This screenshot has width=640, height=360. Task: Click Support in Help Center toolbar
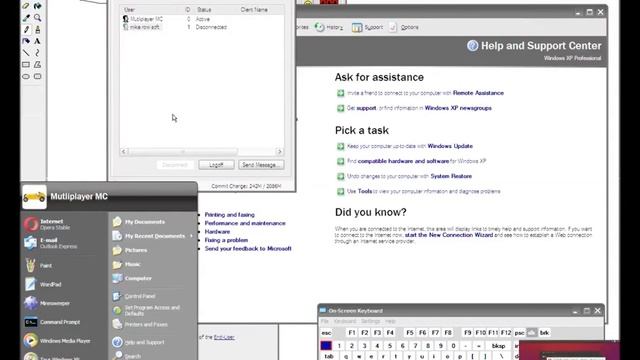coord(367,27)
